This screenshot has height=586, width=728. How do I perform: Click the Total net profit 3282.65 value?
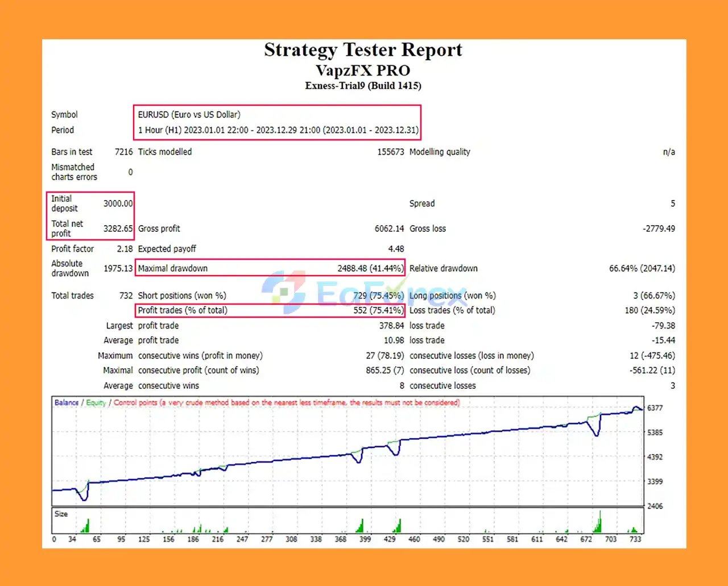[118, 228]
